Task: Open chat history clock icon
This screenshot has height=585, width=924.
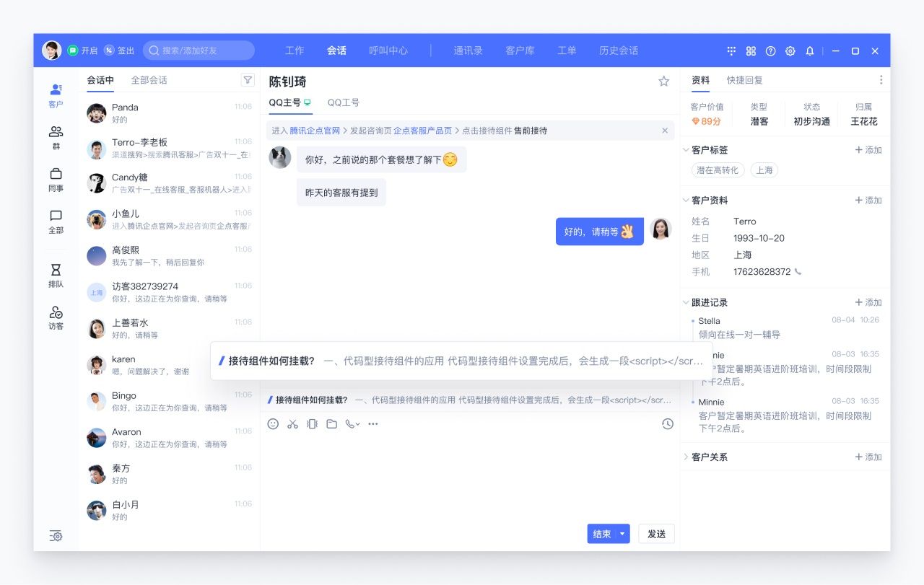Action: pyautogui.click(x=668, y=424)
